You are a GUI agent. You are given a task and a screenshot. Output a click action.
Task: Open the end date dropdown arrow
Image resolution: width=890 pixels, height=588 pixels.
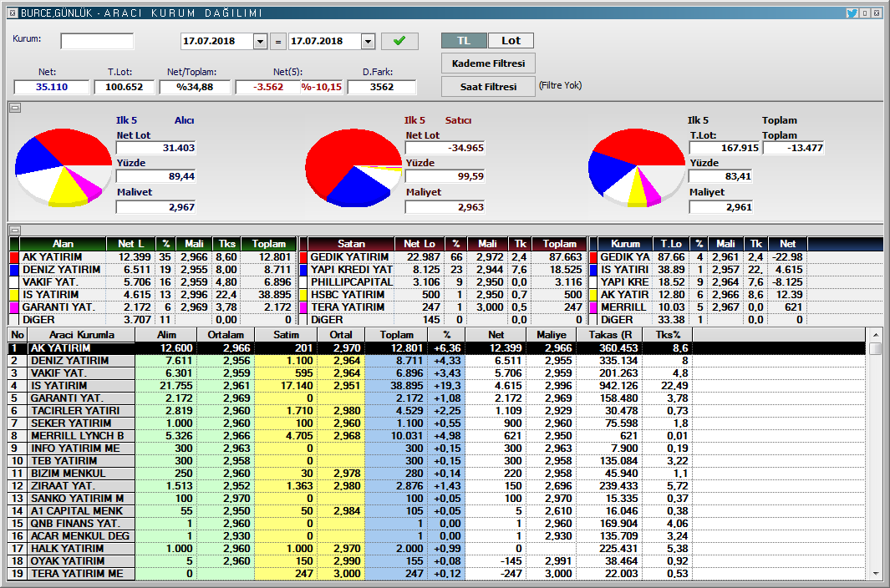[368, 42]
